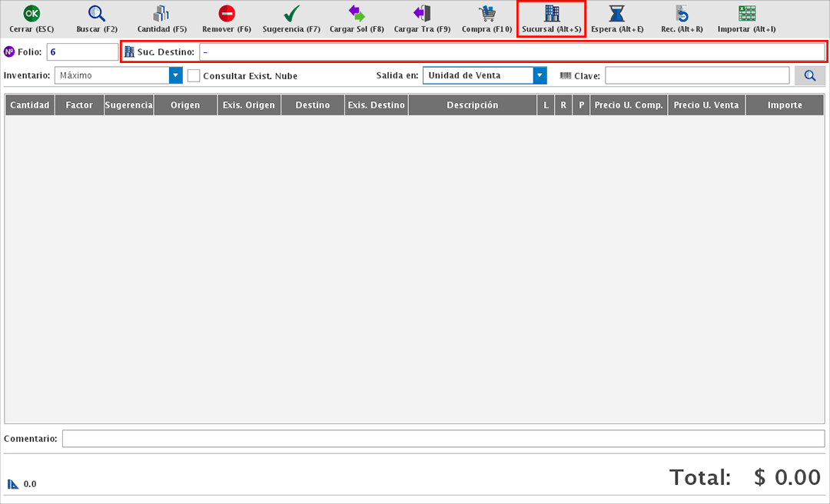Click into the Comentario text field
Viewport: 830px width, 504px height.
pyautogui.click(x=443, y=439)
